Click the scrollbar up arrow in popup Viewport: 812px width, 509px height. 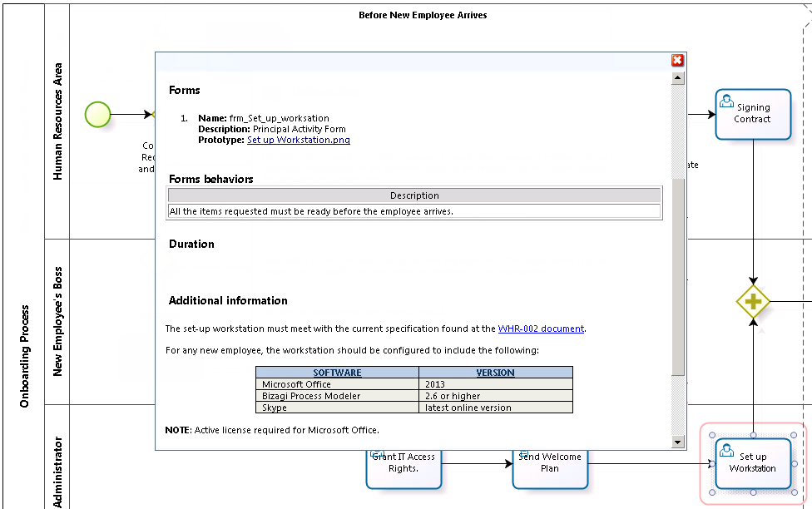pos(678,78)
